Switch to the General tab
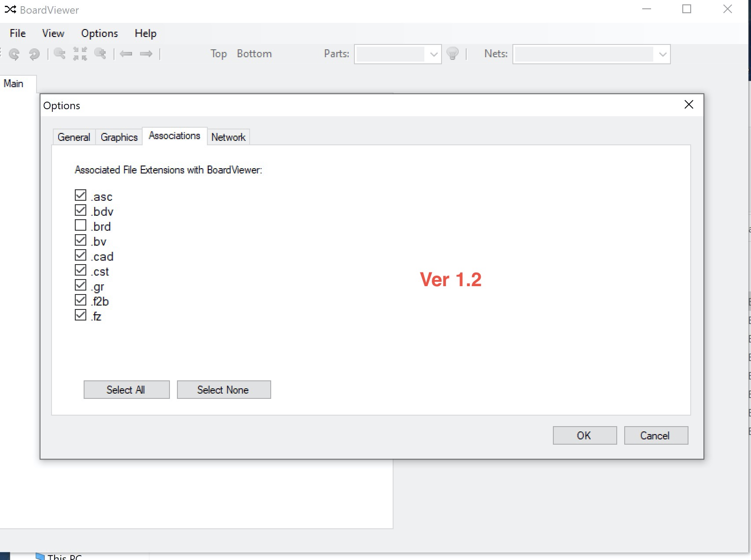The height and width of the screenshot is (560, 751). (74, 137)
